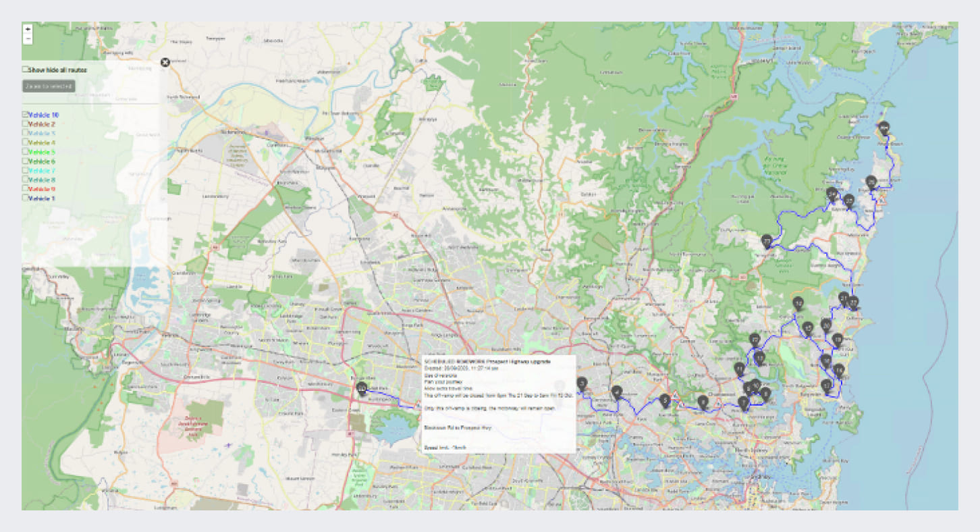The width and height of the screenshot is (980, 532).
Task: Click the scheduled roadwork popup title
Action: (x=487, y=362)
